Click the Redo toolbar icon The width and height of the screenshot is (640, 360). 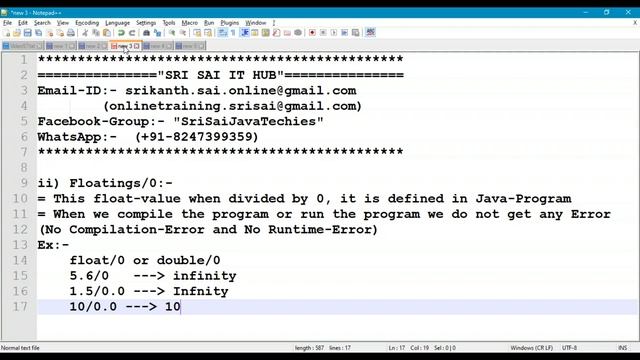[132, 33]
